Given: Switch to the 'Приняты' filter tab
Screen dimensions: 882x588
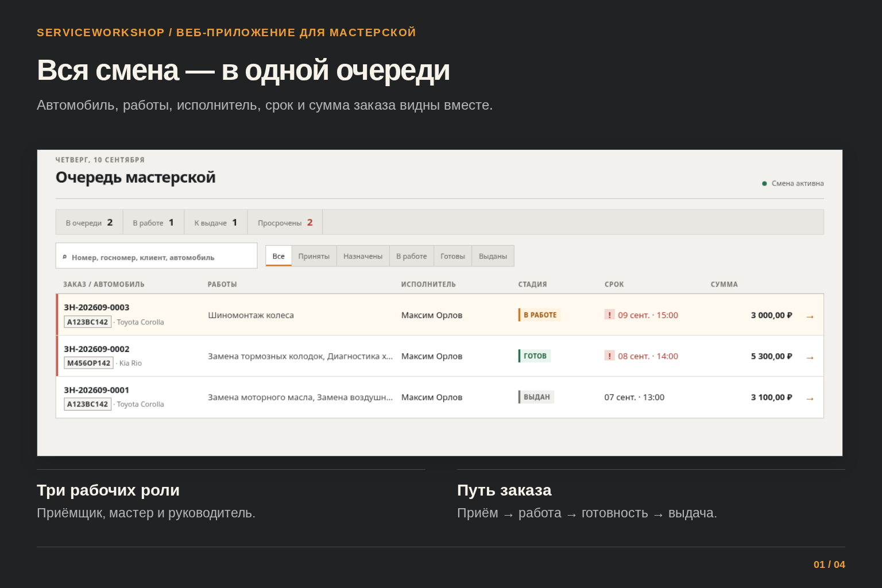Looking at the screenshot, I should click(314, 256).
